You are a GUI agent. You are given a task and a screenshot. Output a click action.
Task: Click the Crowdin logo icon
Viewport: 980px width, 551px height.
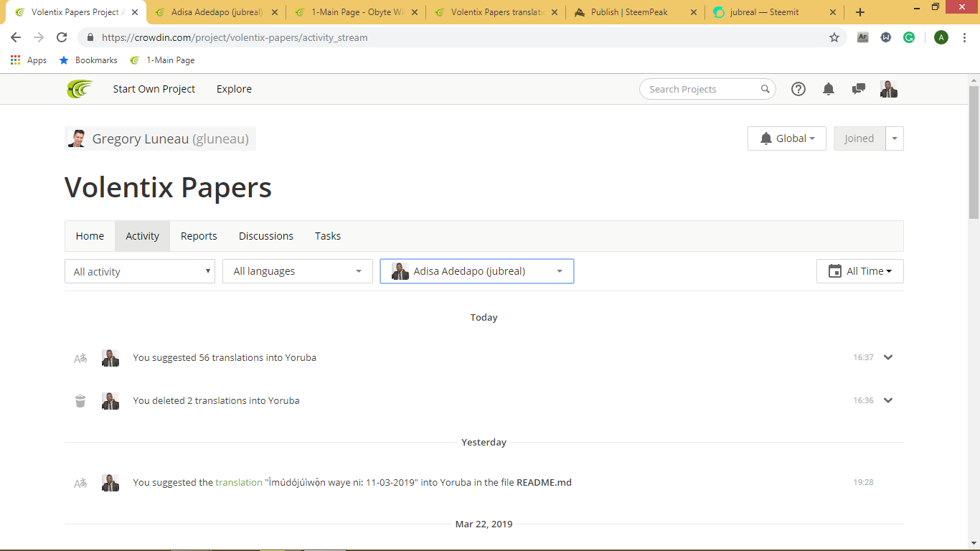pos(80,89)
